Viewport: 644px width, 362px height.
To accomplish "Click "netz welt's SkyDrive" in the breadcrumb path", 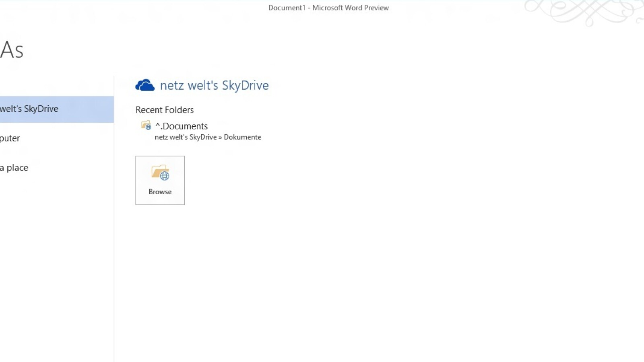I will point(186,137).
